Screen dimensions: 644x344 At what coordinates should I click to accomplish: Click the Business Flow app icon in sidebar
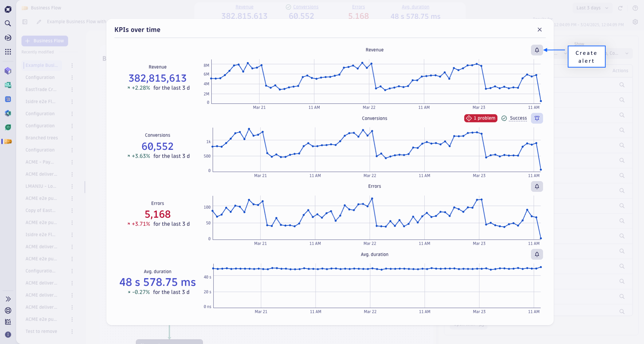coord(8,141)
